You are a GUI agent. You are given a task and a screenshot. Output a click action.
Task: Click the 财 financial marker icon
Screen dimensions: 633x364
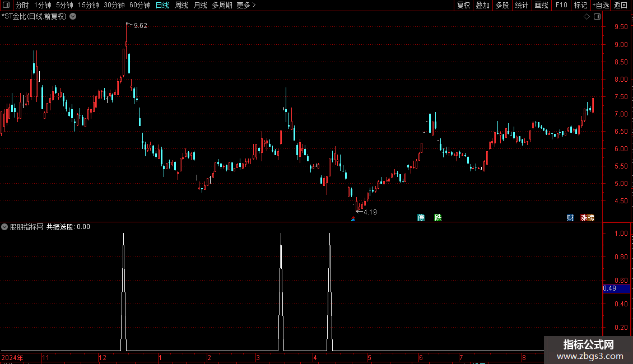pos(570,217)
